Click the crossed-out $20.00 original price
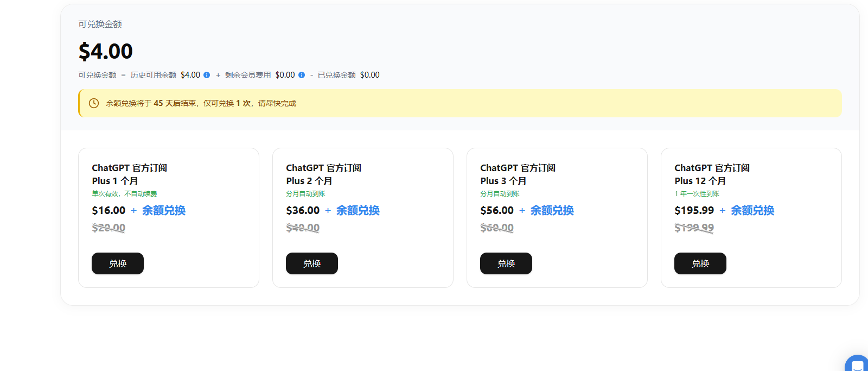 point(108,228)
